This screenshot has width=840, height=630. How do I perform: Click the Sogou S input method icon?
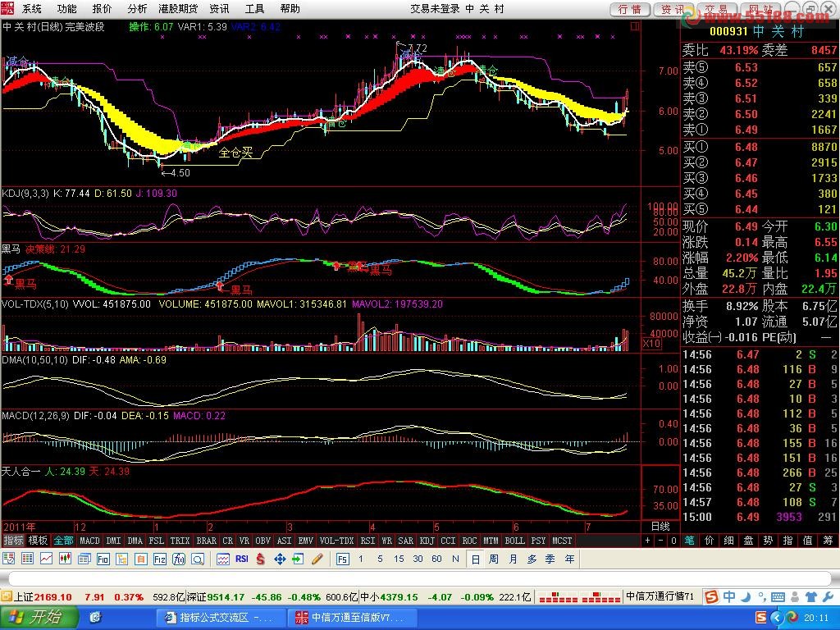[711, 596]
